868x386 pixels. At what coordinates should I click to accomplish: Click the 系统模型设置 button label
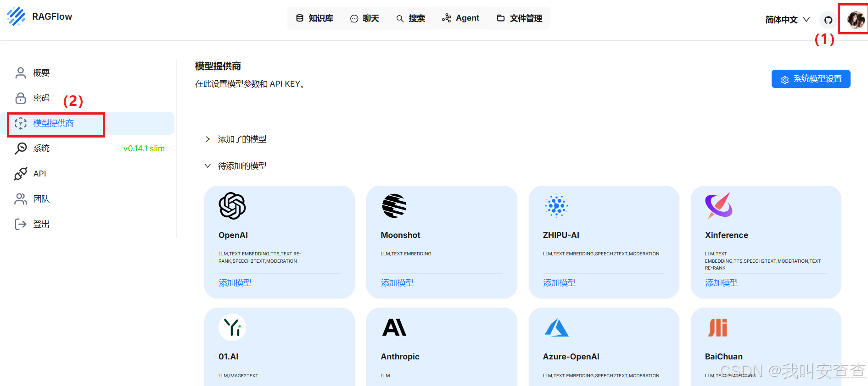(x=818, y=79)
